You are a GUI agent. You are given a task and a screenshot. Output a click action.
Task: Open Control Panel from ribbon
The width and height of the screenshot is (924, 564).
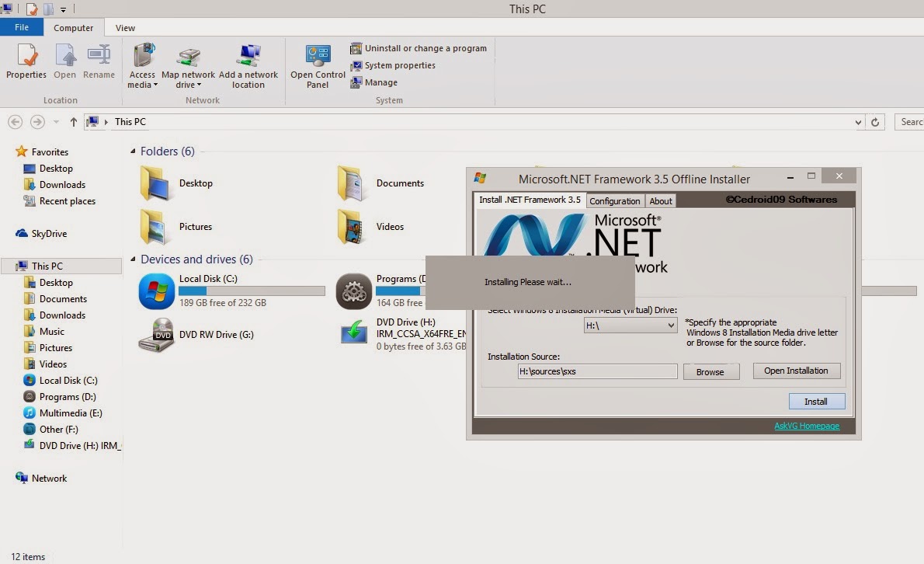pyautogui.click(x=318, y=65)
